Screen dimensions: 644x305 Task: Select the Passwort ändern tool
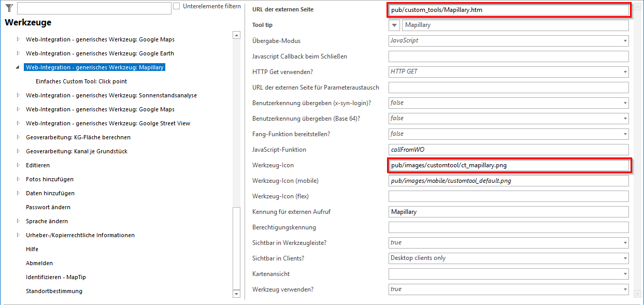coord(48,207)
